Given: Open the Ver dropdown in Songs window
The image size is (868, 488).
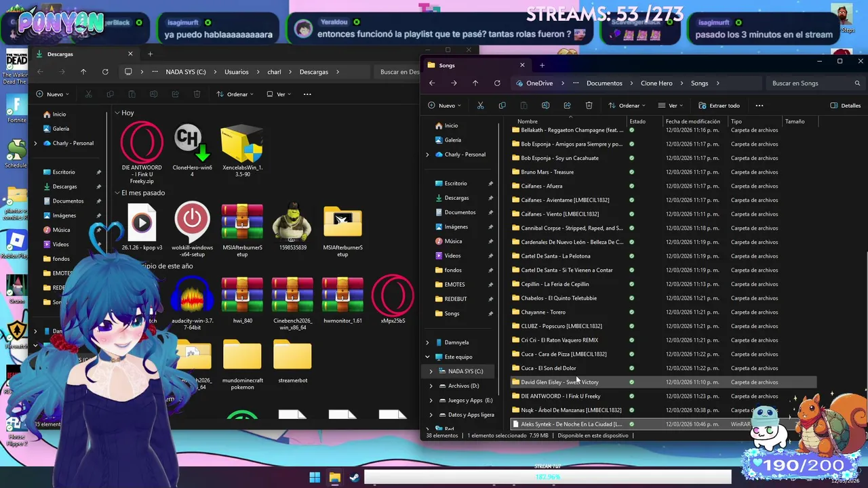Looking at the screenshot, I should (x=671, y=106).
